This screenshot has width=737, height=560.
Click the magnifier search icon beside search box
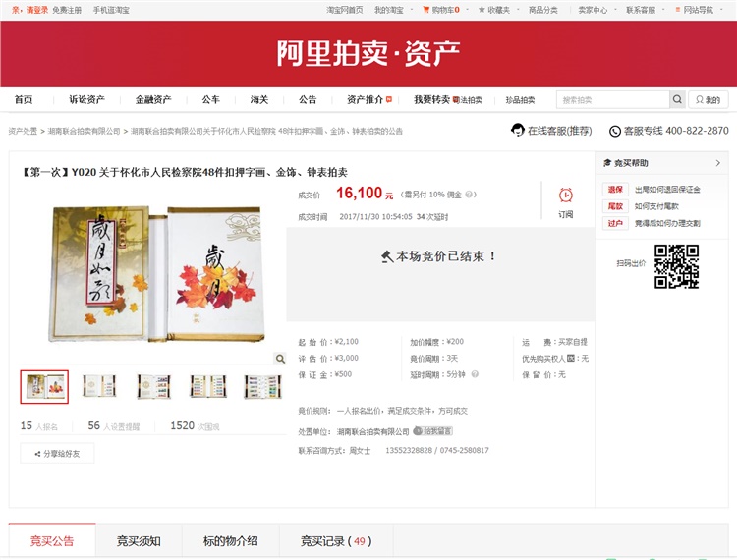(677, 100)
